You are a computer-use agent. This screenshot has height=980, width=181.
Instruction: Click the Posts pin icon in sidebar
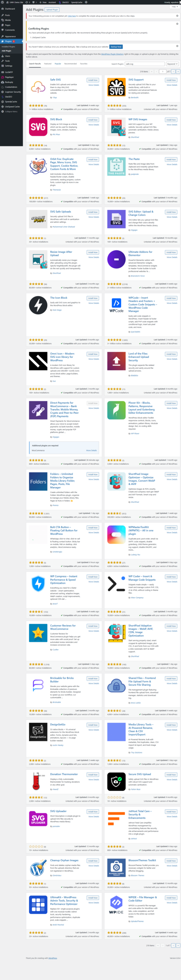pos(3,15)
